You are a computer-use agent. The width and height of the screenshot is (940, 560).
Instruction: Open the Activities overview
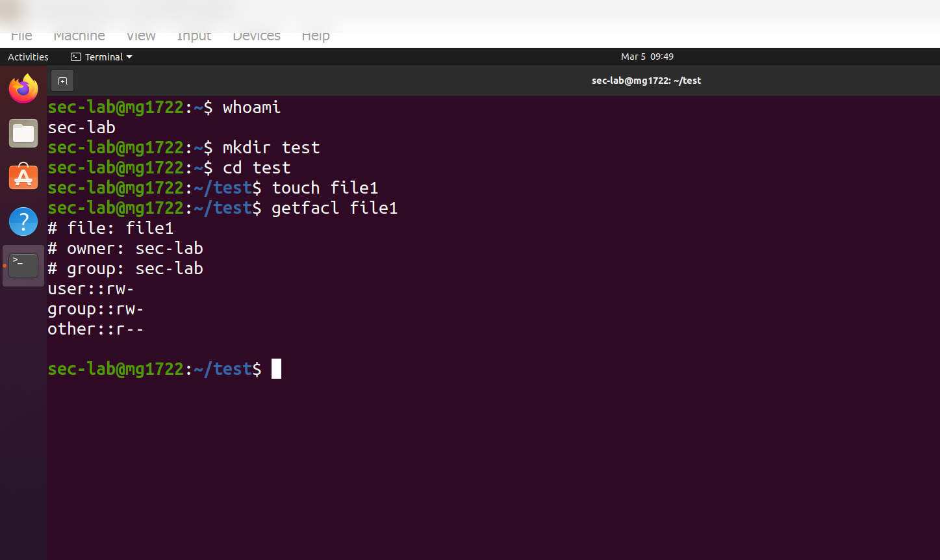pos(28,57)
